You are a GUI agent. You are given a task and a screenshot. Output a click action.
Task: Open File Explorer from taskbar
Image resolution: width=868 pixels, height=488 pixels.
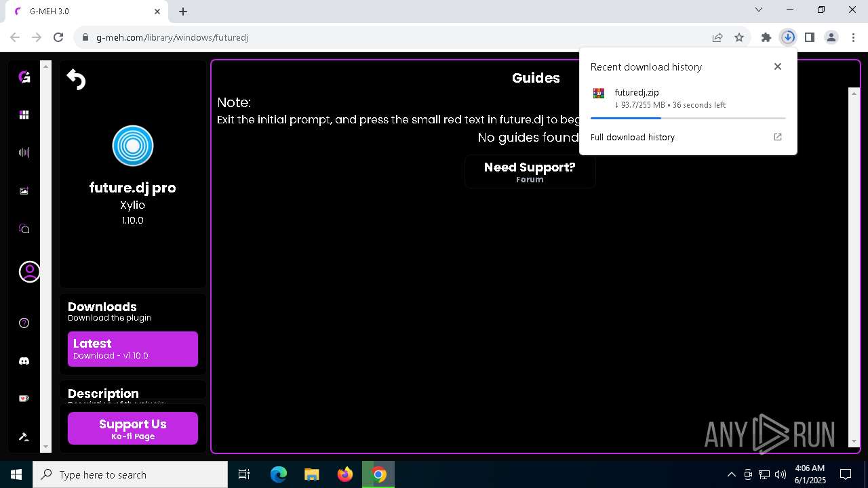pos(312,474)
